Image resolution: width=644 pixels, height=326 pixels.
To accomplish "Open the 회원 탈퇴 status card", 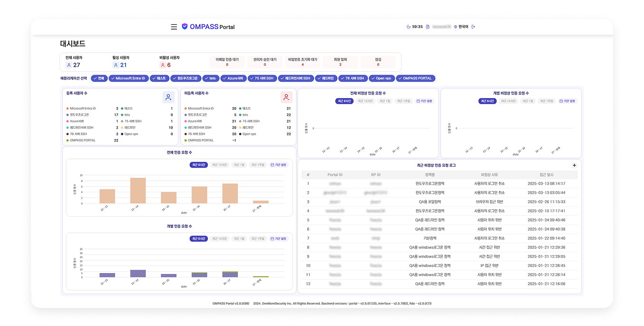I will [340, 62].
